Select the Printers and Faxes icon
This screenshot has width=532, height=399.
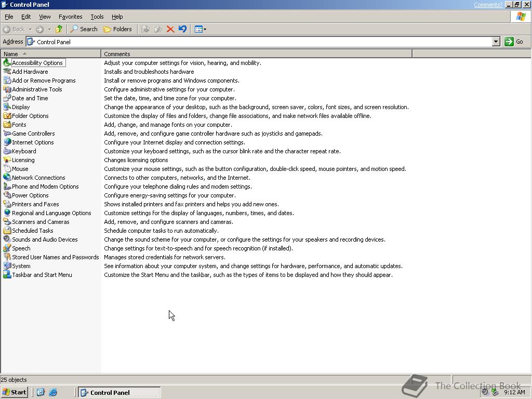click(x=7, y=204)
